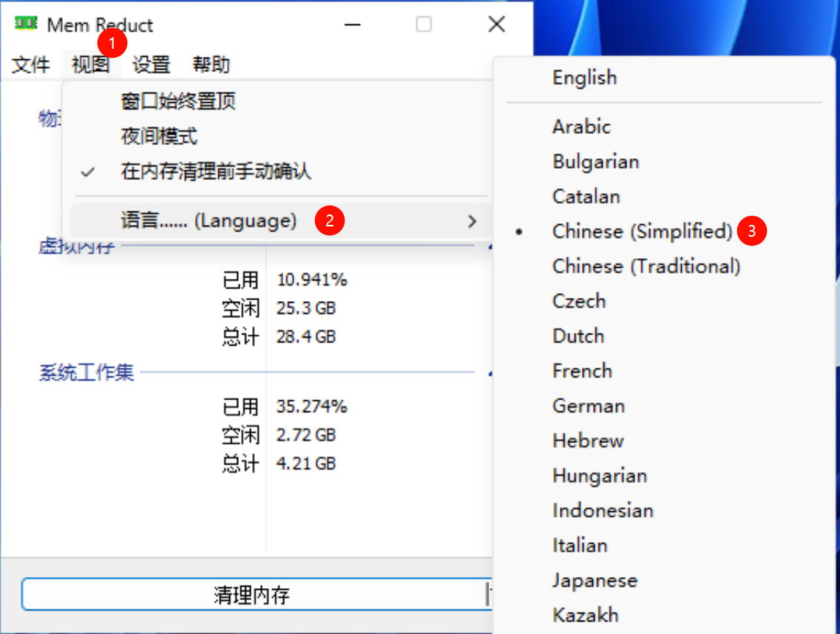
Task: Choose Arabic from the language list
Action: coord(581,127)
